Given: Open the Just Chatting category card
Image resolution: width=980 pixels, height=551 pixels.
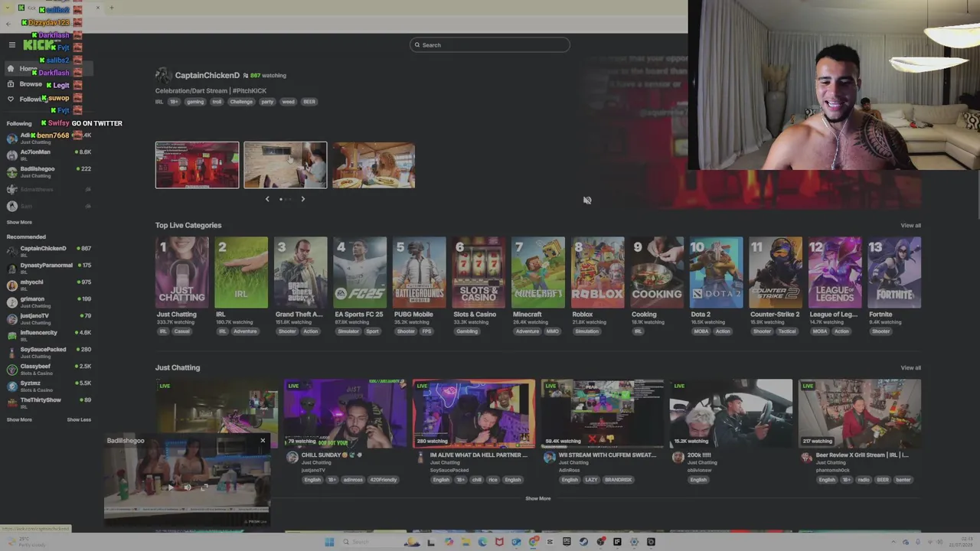Looking at the screenshot, I should point(181,272).
